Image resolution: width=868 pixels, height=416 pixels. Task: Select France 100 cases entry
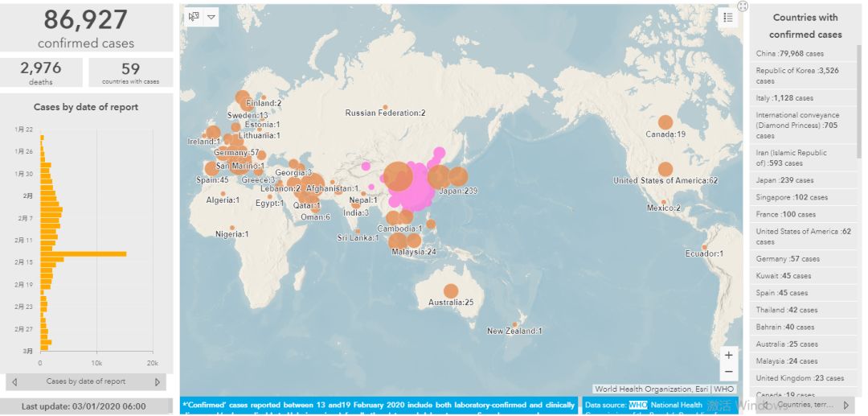(803, 214)
